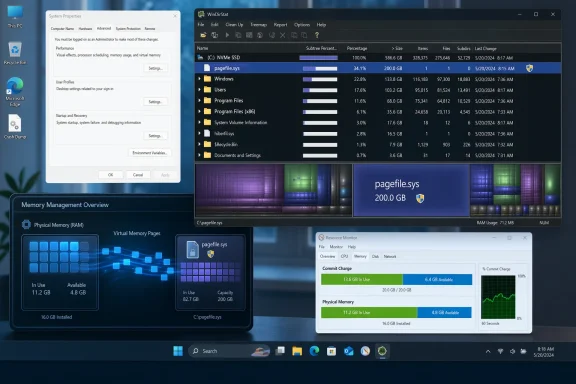Click the Resource Monitor taskbar icon
This screenshot has height=384, width=576.
(365, 351)
